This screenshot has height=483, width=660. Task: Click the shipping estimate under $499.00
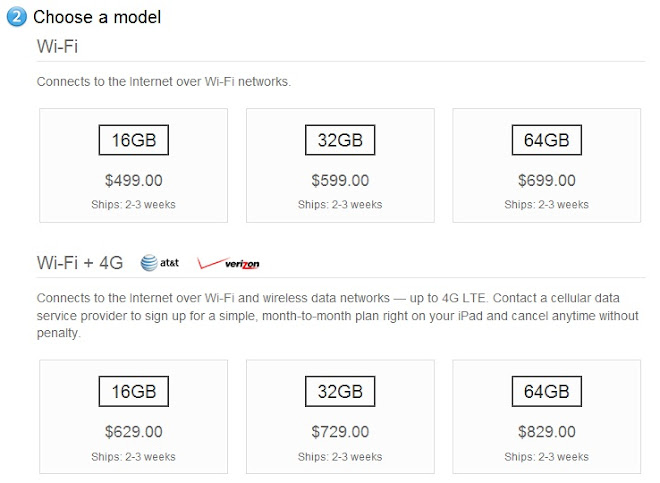tap(133, 205)
